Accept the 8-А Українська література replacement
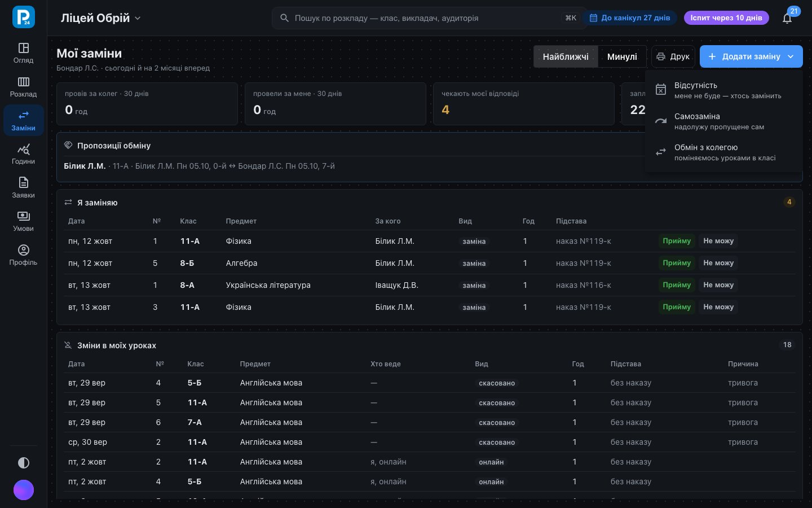This screenshot has height=508, width=812. (677, 285)
